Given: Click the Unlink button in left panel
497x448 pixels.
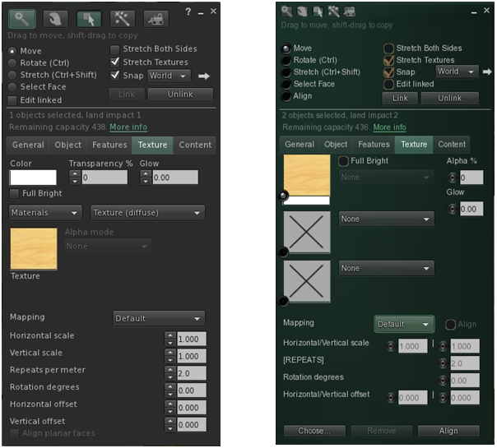Looking at the screenshot, I should coord(179,94).
